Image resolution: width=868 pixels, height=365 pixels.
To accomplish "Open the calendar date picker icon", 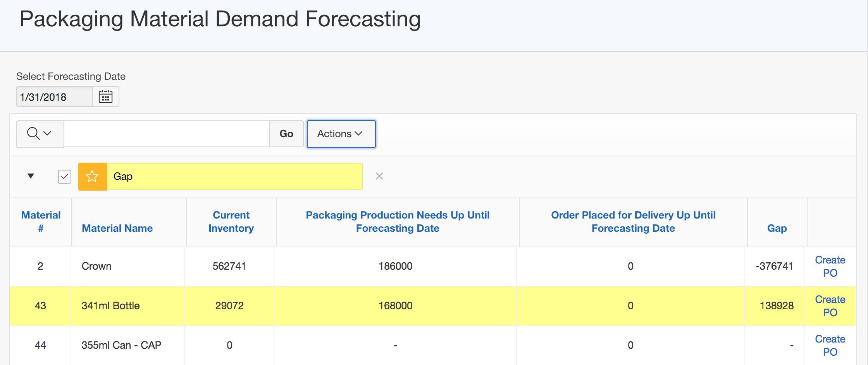I will pyautogui.click(x=105, y=96).
